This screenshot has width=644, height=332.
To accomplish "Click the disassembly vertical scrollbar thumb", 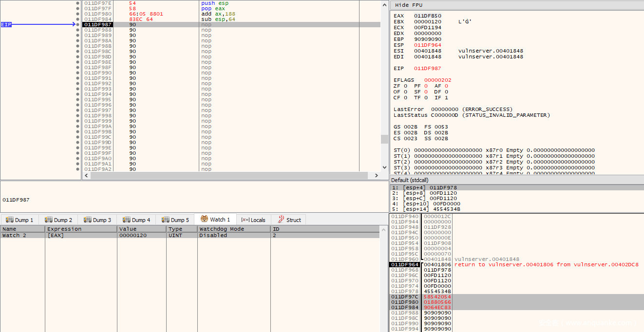I will coord(384,139).
